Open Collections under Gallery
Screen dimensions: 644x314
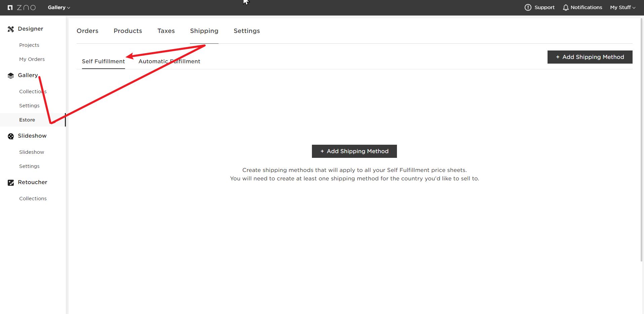pos(33,92)
